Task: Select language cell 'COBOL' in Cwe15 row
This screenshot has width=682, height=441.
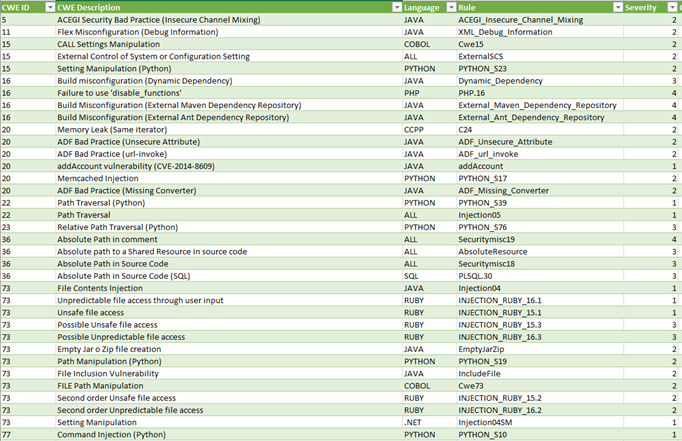Action: pos(429,44)
